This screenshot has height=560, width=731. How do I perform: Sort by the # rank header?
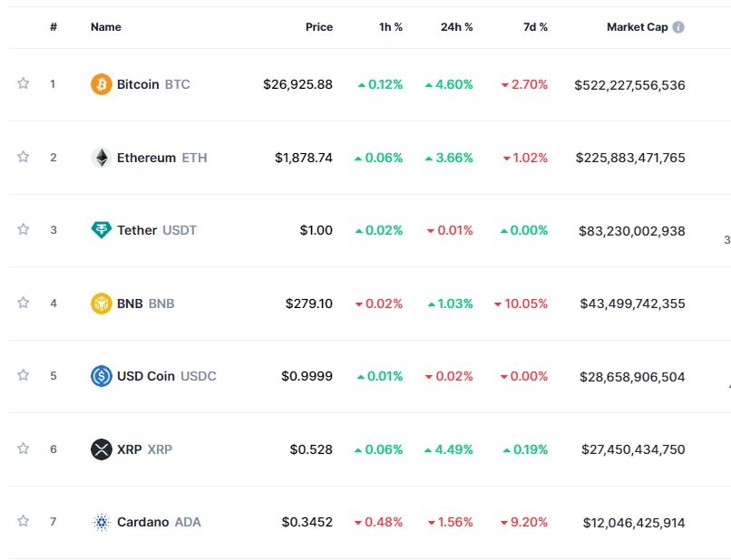click(x=54, y=27)
